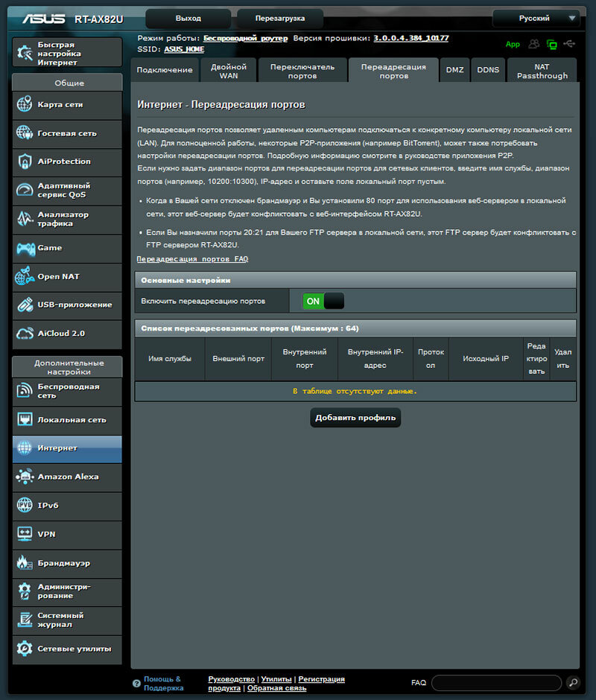Click the Game controller icon
Image resolution: width=596 pixels, height=700 pixels.
coord(25,248)
